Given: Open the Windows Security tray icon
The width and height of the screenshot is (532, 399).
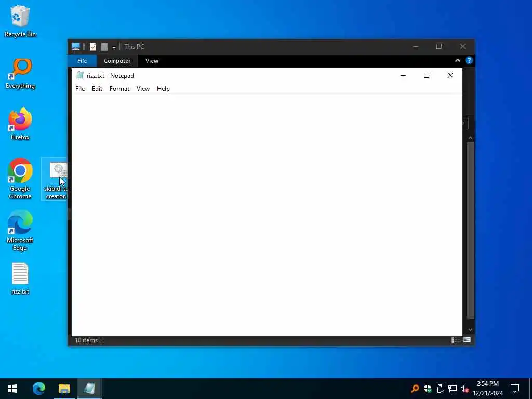Looking at the screenshot, I should pyautogui.click(x=428, y=389).
